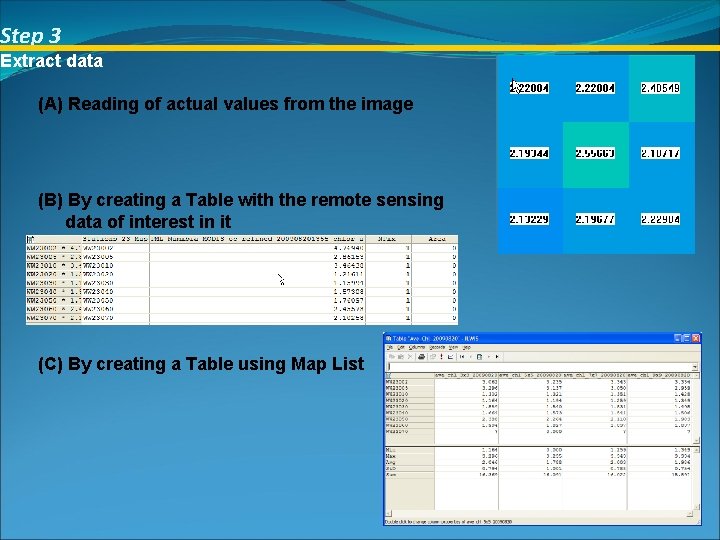Click the horizontal scrollbar of ILWIS table window
The width and height of the screenshot is (720, 540).
tap(539, 514)
